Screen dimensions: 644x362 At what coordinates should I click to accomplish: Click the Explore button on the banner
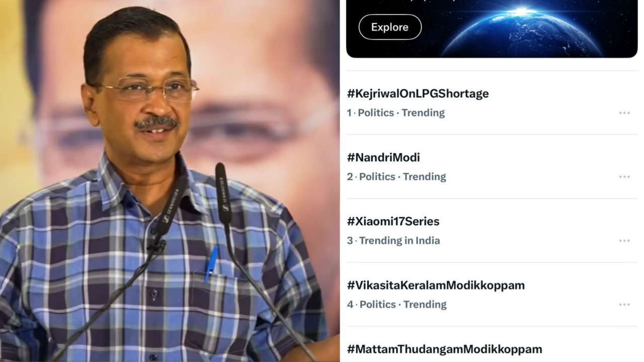coord(390,27)
